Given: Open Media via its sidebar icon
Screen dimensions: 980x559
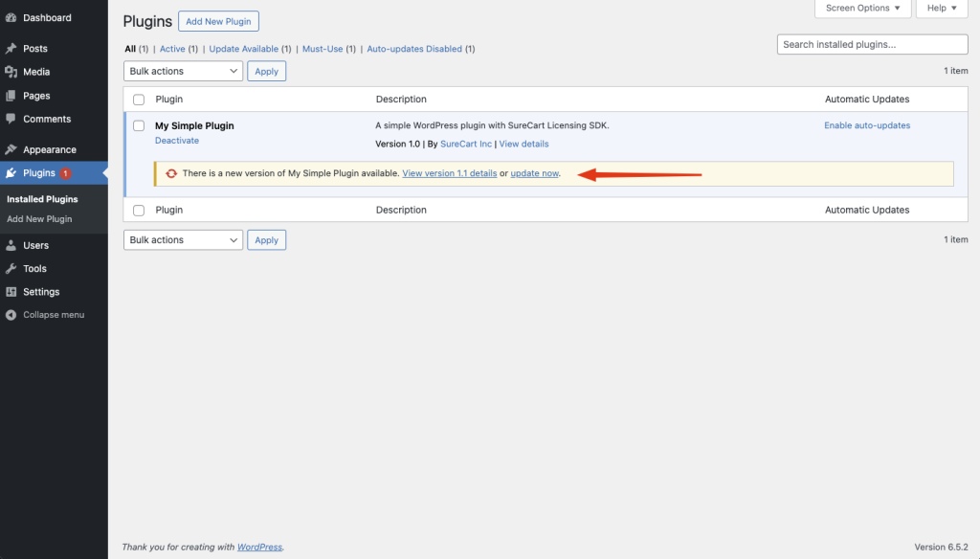Looking at the screenshot, I should (11, 72).
